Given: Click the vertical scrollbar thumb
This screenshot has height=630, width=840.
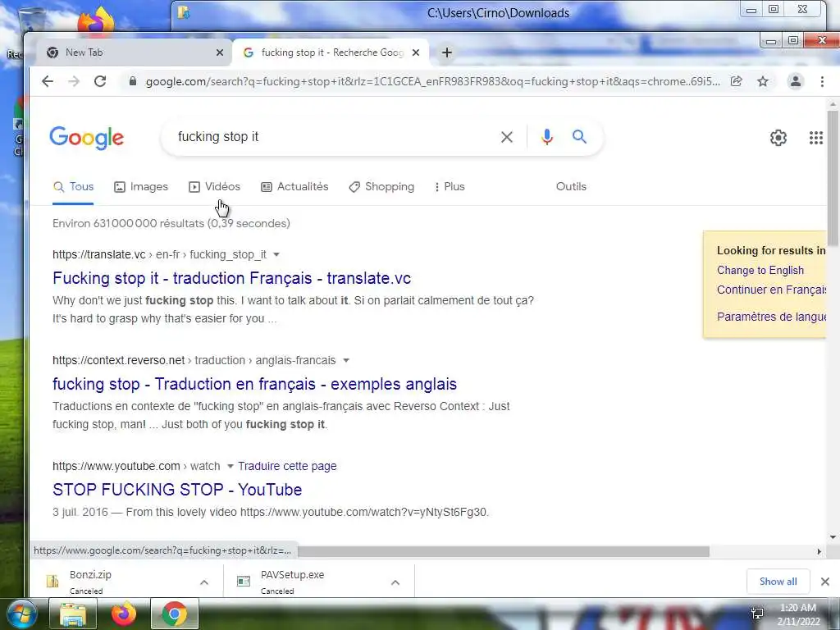Looking at the screenshot, I should [x=832, y=178].
